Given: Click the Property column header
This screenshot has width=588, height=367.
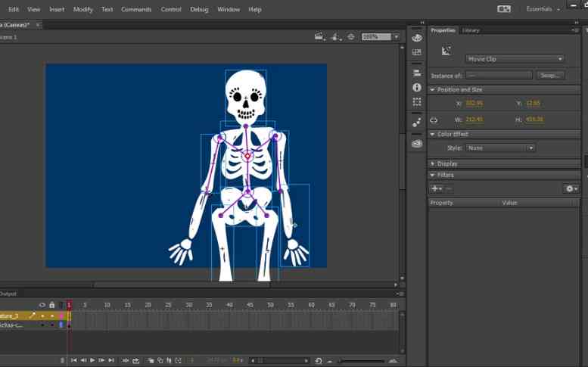Looking at the screenshot, I should coord(442,203).
